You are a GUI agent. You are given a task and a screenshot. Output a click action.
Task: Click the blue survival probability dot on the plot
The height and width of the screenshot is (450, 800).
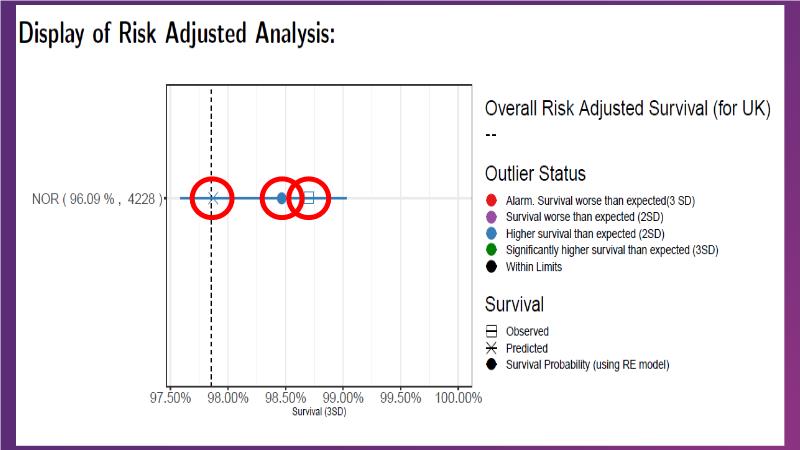[x=282, y=198]
